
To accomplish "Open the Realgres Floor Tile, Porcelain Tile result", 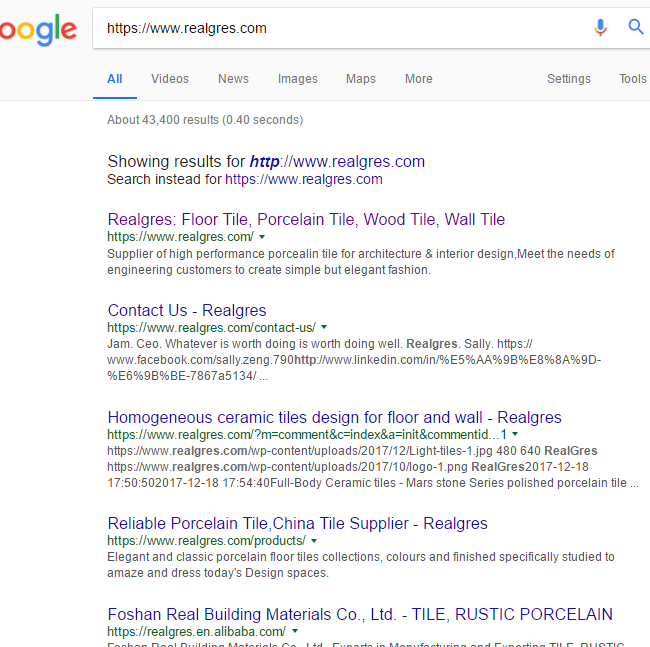I will pyautogui.click(x=306, y=219).
